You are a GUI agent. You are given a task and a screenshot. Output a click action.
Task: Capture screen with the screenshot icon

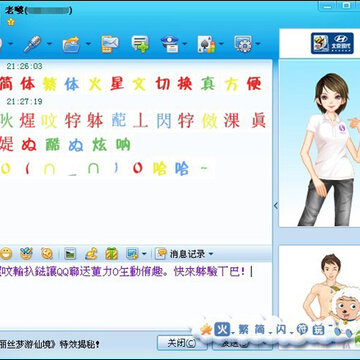pyautogui.click(x=132, y=254)
